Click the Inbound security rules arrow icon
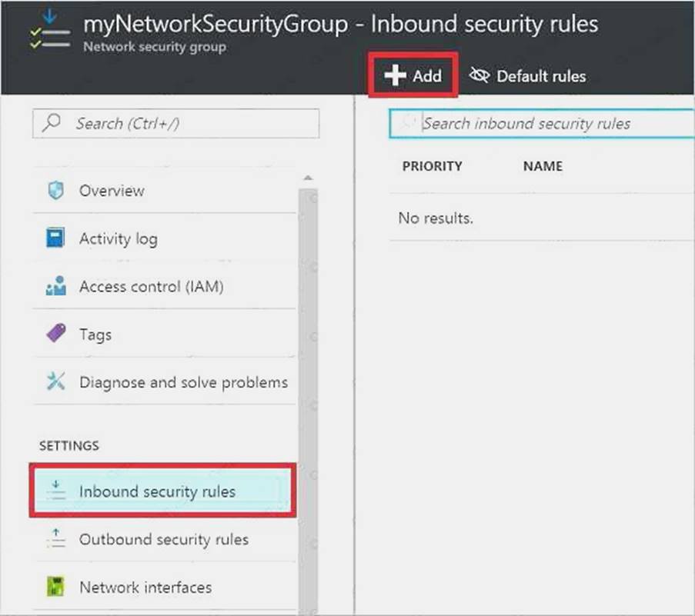This screenshot has width=695, height=616. 56,490
